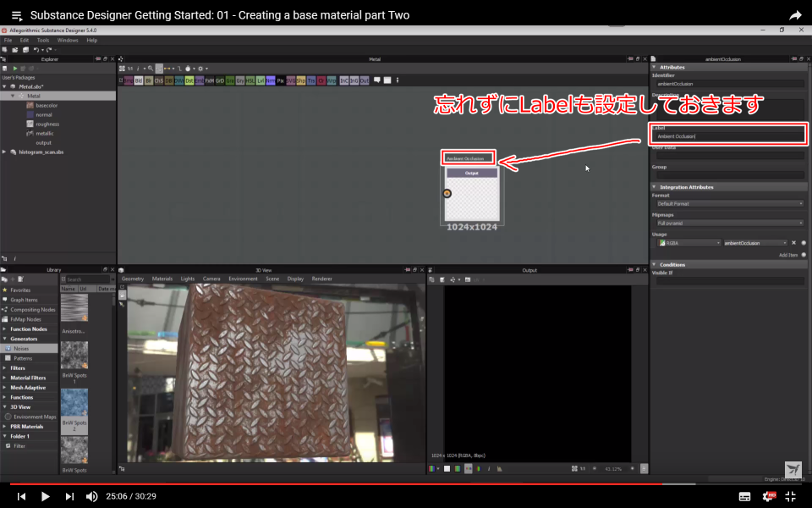Open the Tools menu
Screen dimensions: 812x508
pyautogui.click(x=43, y=40)
